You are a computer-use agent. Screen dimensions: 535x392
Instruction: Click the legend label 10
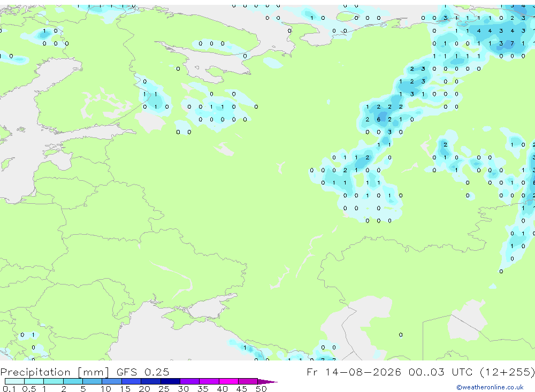pos(106,389)
